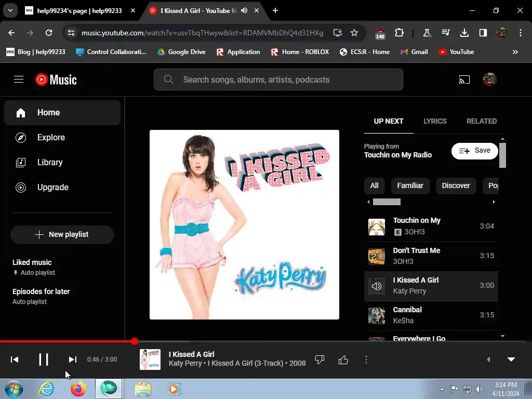Screen dimensions: 532x399
Task: Open the Chrome Labs flask icon
Action: 427,33
